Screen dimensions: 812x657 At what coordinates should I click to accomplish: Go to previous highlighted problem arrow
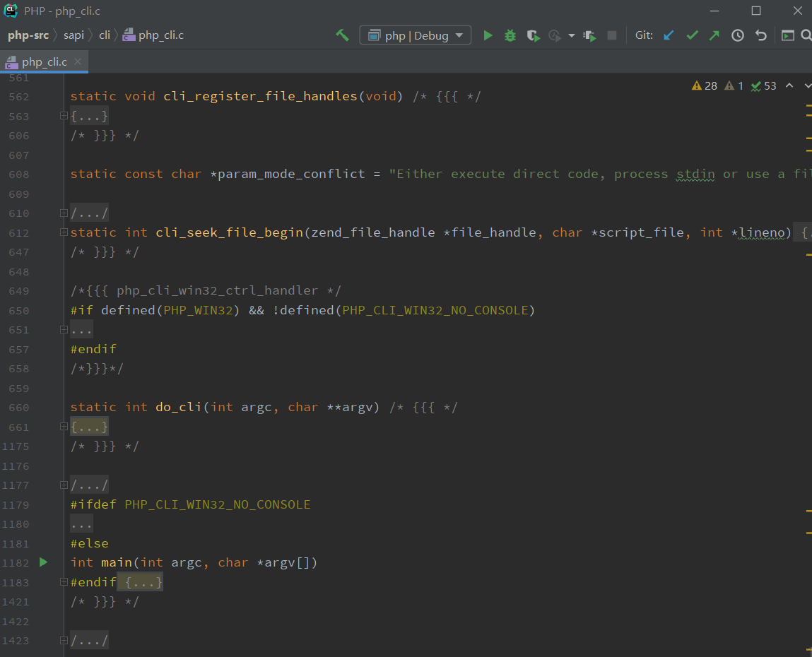(789, 85)
